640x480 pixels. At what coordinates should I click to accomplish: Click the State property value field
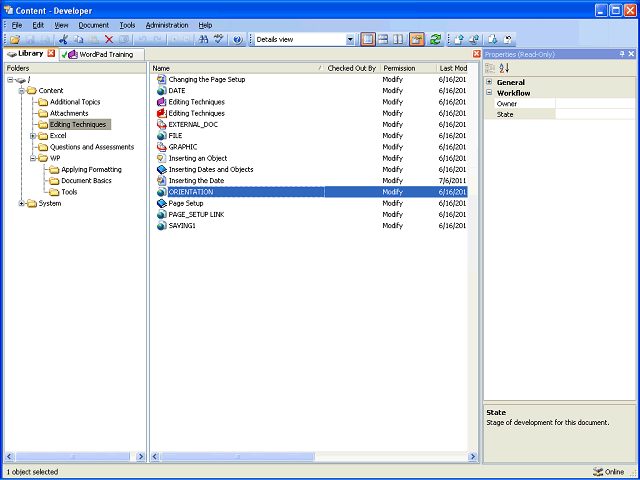pos(595,114)
